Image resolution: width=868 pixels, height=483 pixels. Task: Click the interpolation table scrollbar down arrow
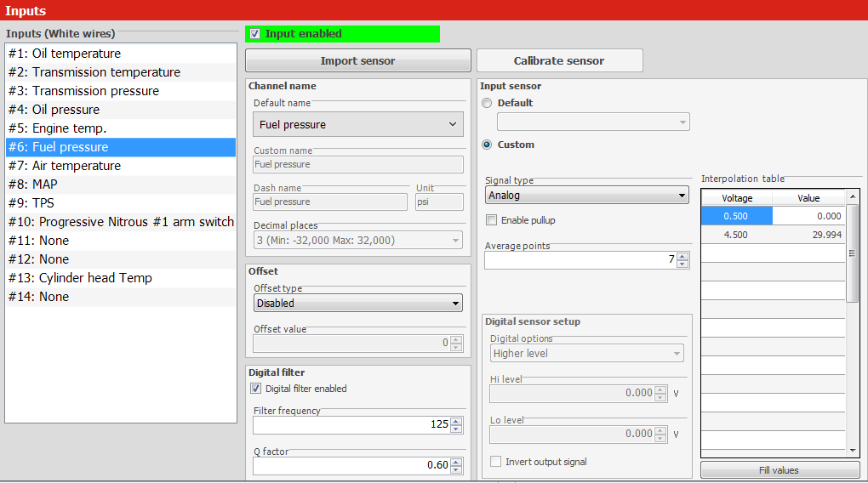(x=853, y=450)
